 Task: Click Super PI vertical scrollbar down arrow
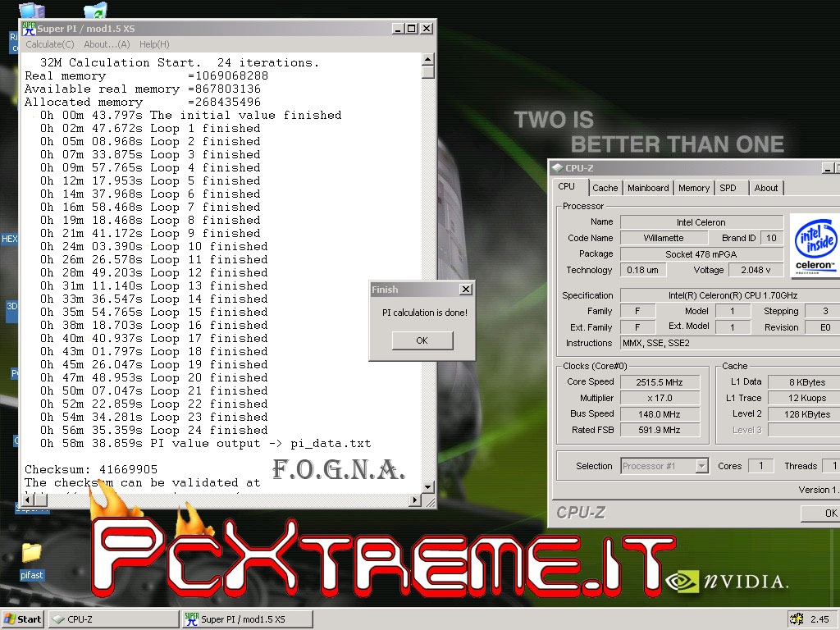(427, 487)
